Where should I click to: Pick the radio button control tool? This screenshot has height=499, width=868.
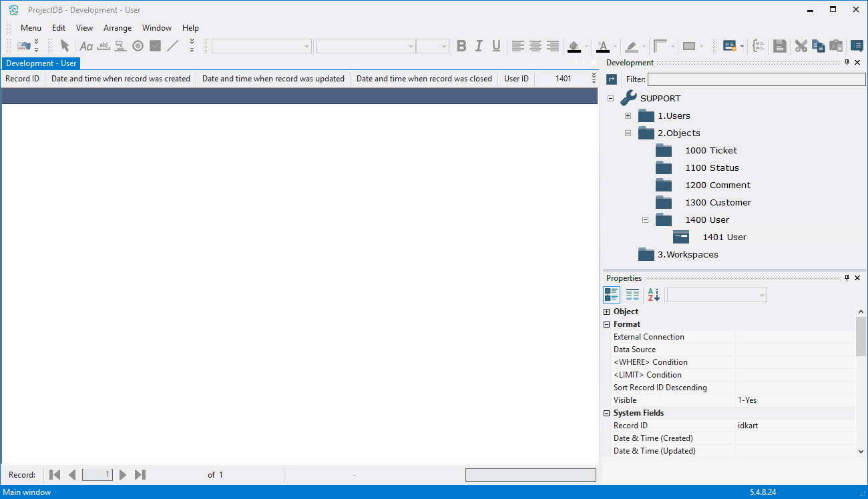[138, 46]
